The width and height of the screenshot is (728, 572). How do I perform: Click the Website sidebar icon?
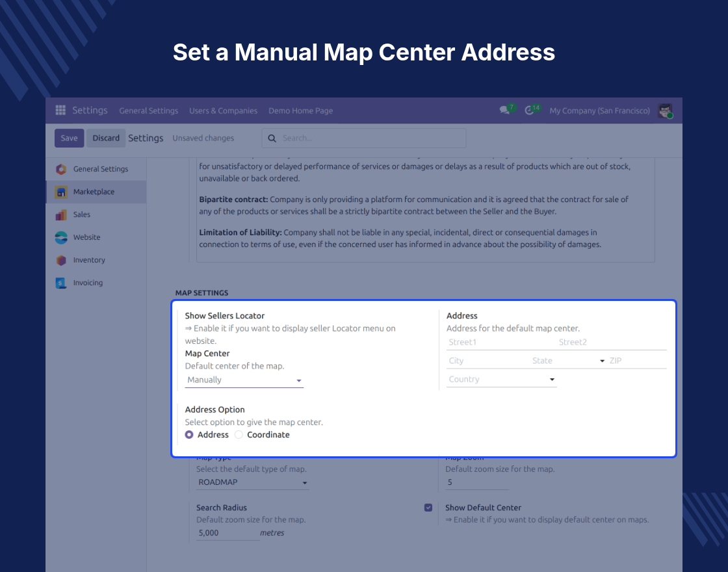tap(61, 237)
